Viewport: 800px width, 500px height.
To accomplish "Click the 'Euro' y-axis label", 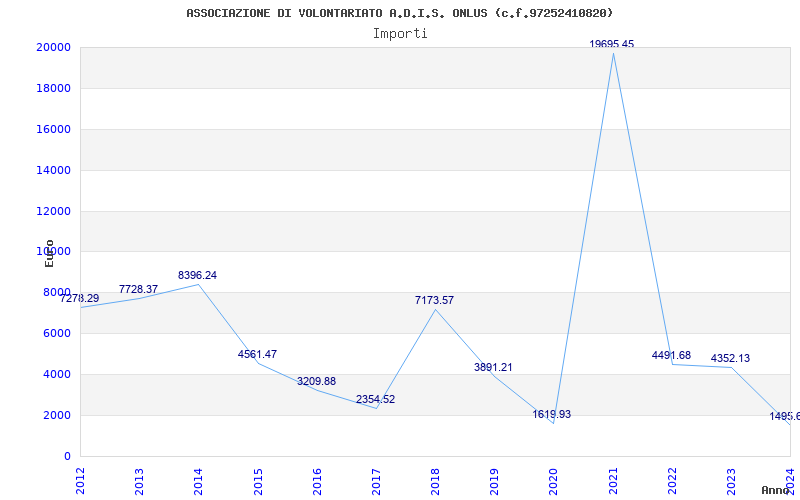I will coord(49,253).
